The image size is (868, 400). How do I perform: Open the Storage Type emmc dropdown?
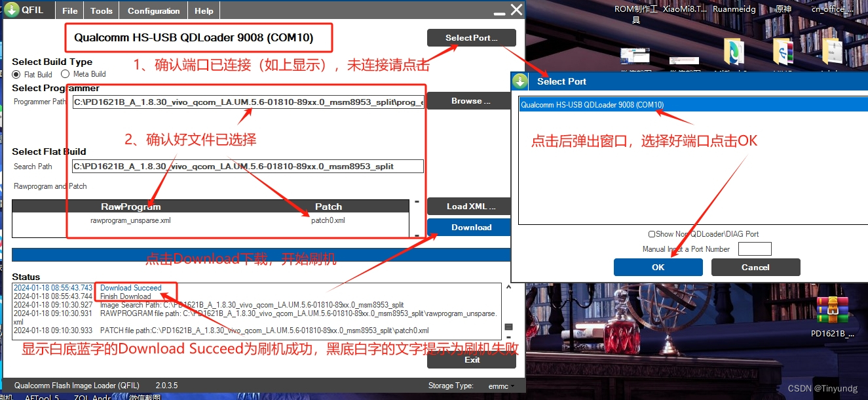(x=500, y=386)
